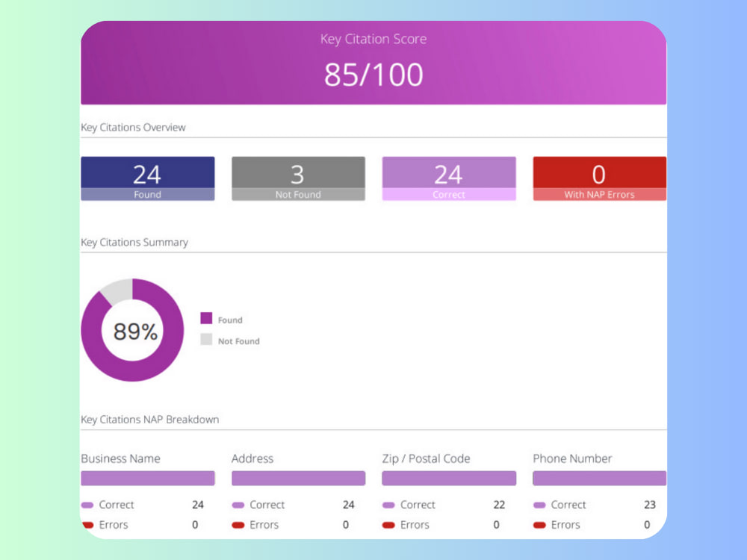Click the Business Name Correct count 24
This screenshot has height=560, width=747.
click(x=198, y=505)
